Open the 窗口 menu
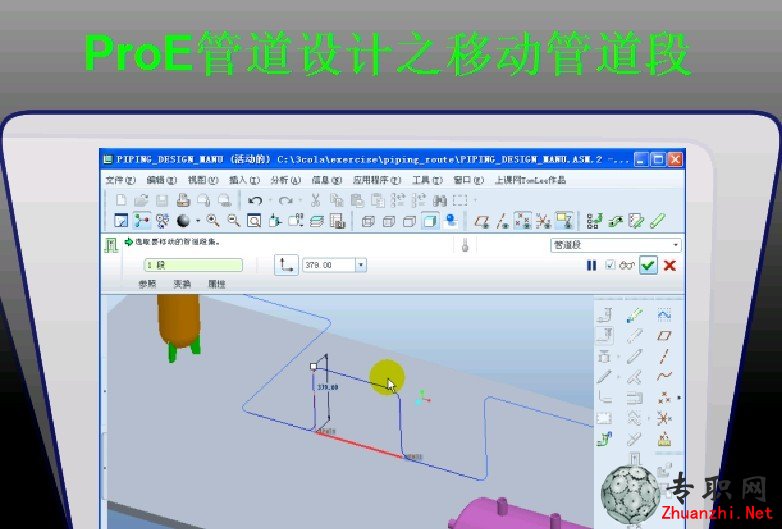The width and height of the screenshot is (782, 529). pos(469,180)
